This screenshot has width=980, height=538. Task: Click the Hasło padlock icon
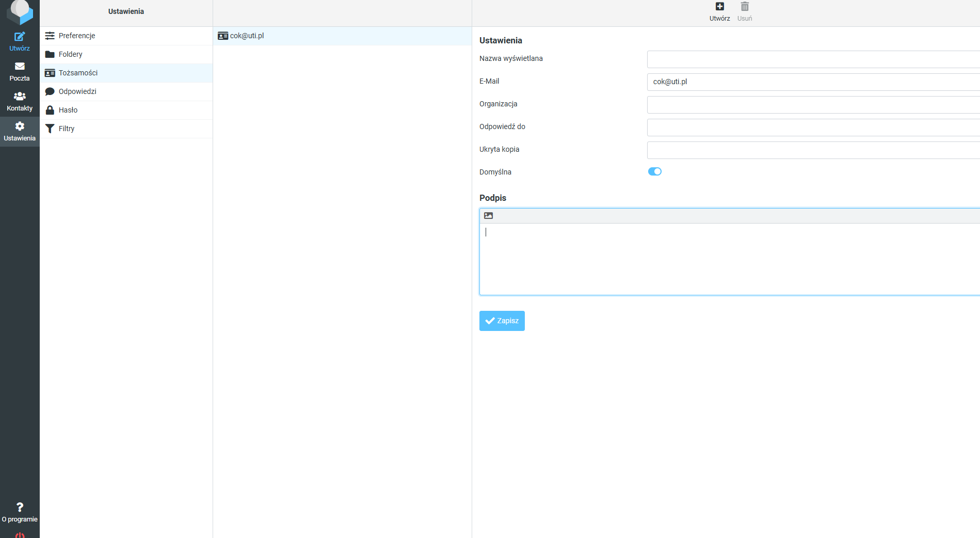pyautogui.click(x=50, y=110)
